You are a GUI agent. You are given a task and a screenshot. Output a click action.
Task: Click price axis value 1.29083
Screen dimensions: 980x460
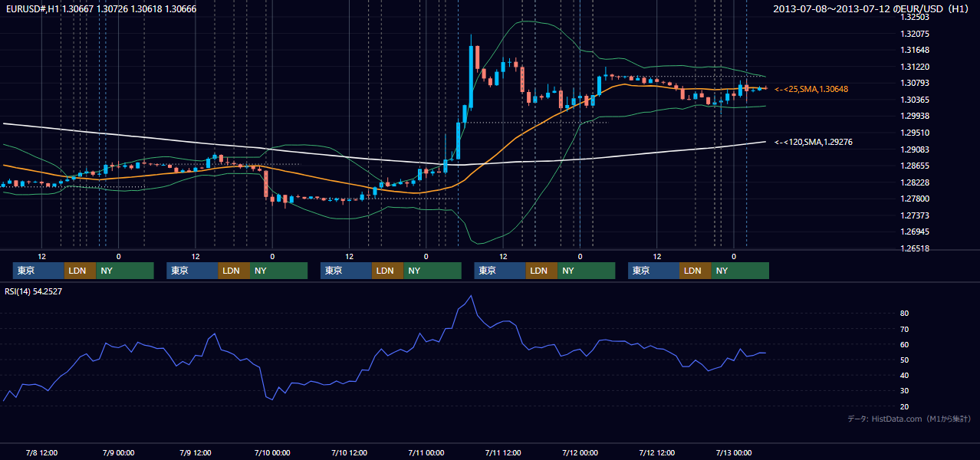coord(916,149)
